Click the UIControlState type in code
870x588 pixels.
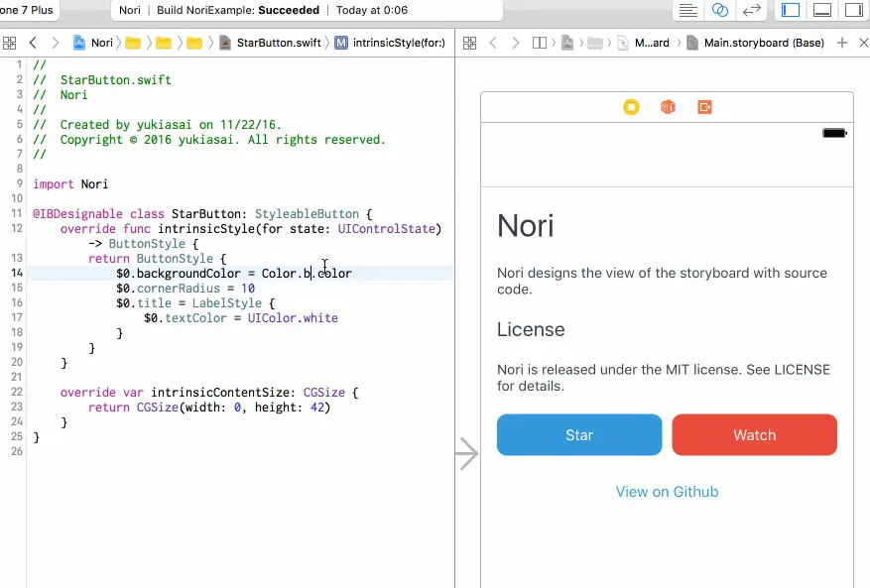click(387, 229)
